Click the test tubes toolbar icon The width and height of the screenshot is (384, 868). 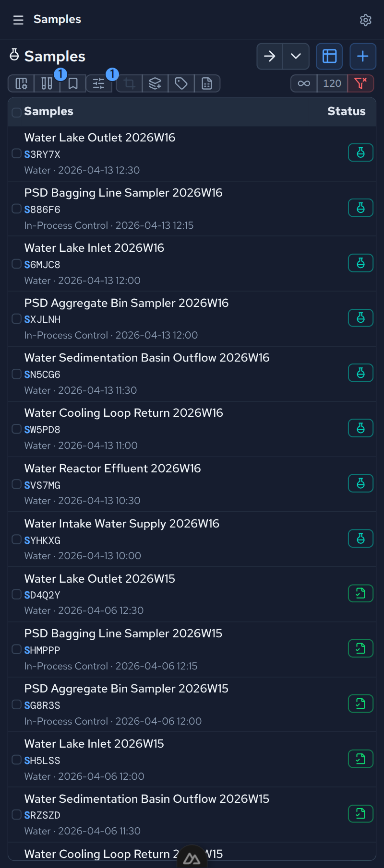pyautogui.click(x=47, y=83)
